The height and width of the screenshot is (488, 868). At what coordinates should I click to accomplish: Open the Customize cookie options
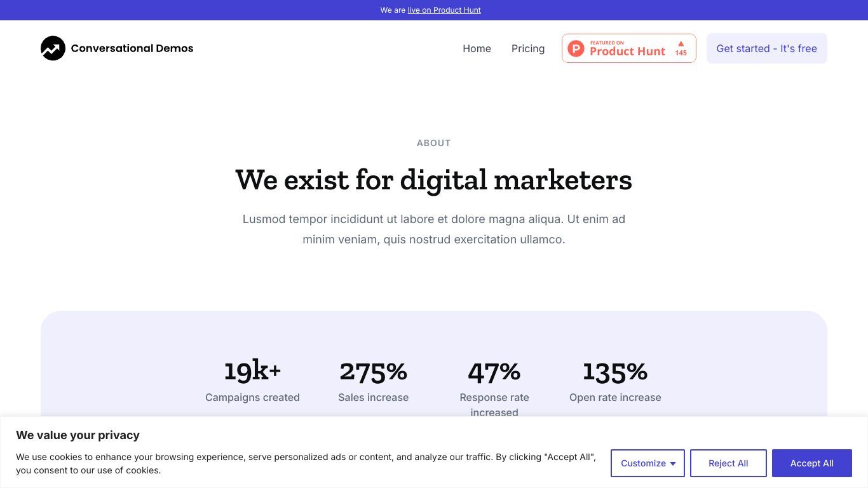(648, 463)
